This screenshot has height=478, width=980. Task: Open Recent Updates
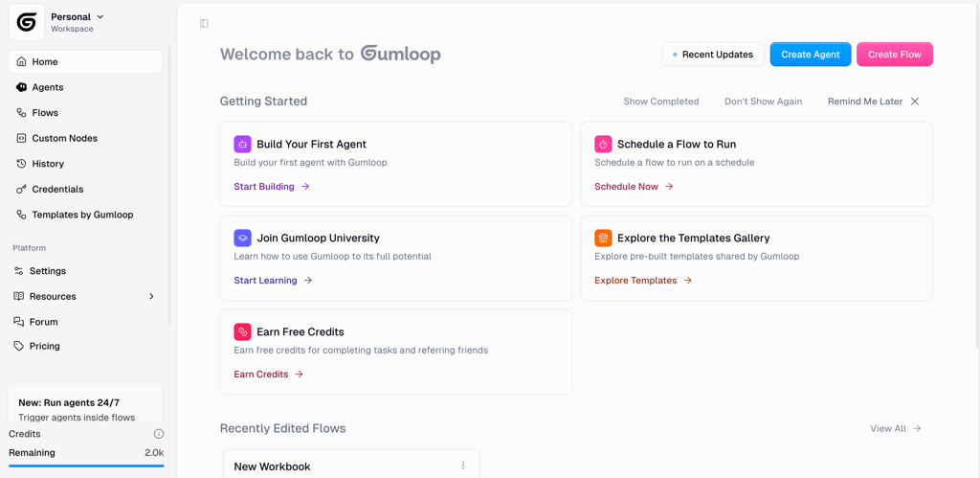713,55
